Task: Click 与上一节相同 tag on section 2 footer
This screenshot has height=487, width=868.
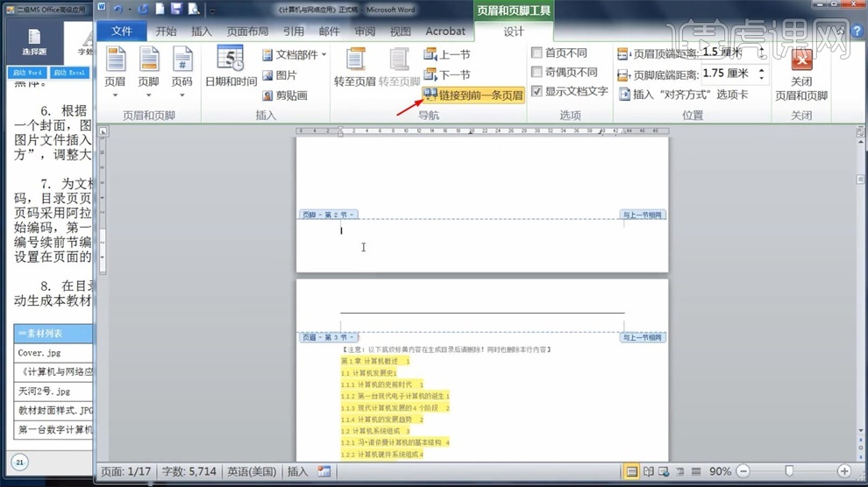Action: pos(642,215)
